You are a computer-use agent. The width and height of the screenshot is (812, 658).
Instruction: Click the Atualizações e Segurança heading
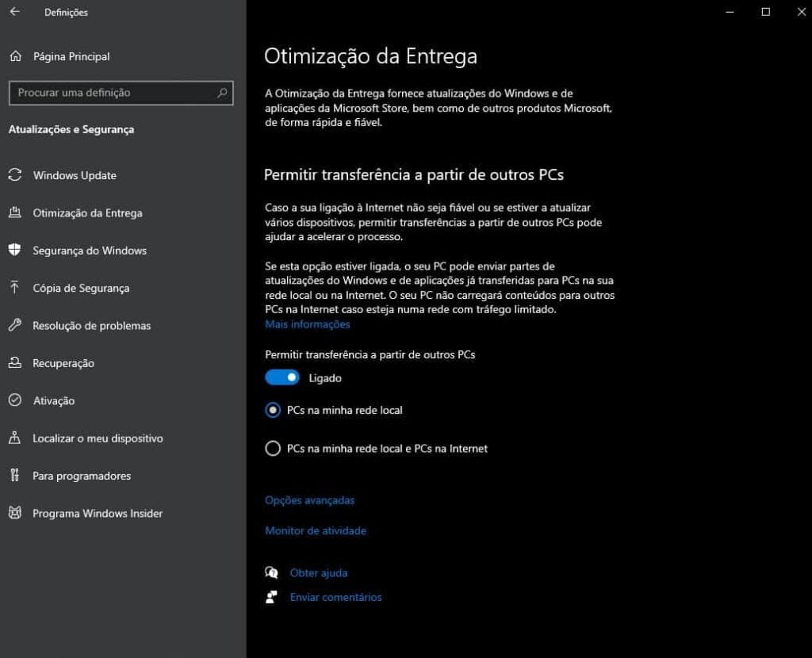point(71,129)
